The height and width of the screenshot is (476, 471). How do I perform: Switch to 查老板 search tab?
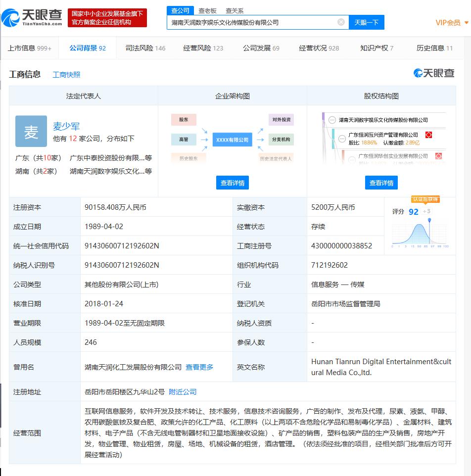point(208,11)
